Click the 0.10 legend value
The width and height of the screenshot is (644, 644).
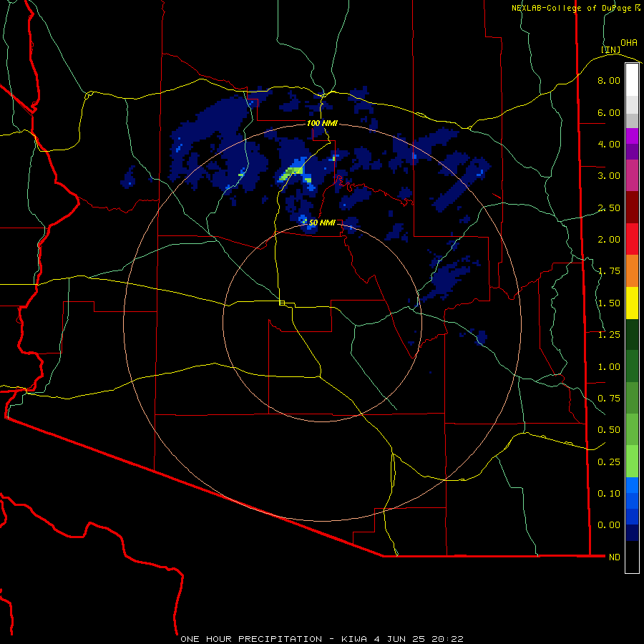click(609, 494)
